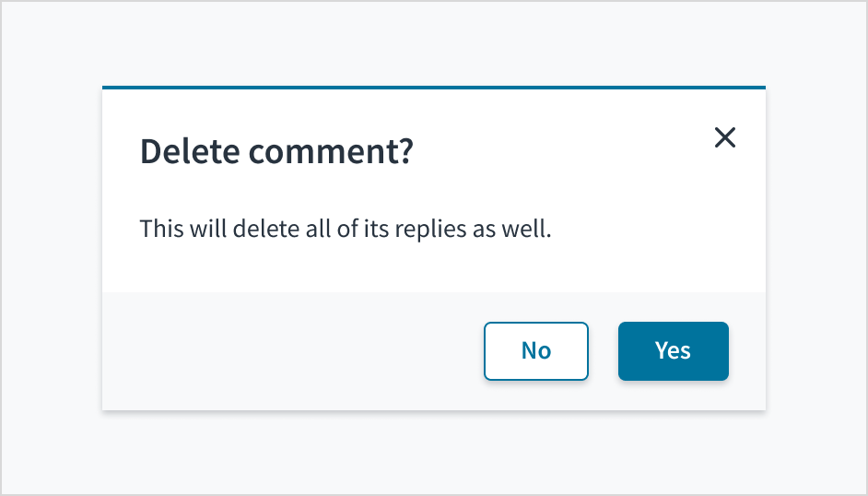Image resolution: width=868 pixels, height=496 pixels.
Task: Click the 'Delete comment?' heading
Action: [x=276, y=151]
